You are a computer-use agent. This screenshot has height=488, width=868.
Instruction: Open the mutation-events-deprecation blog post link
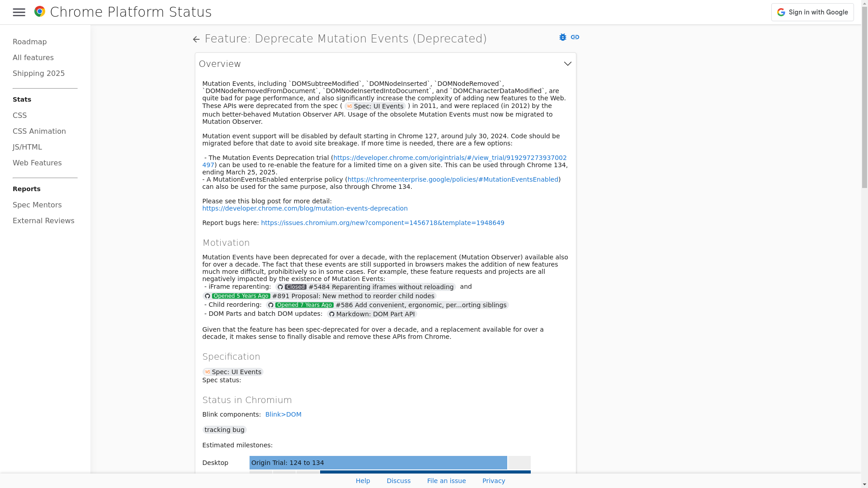tap(305, 208)
